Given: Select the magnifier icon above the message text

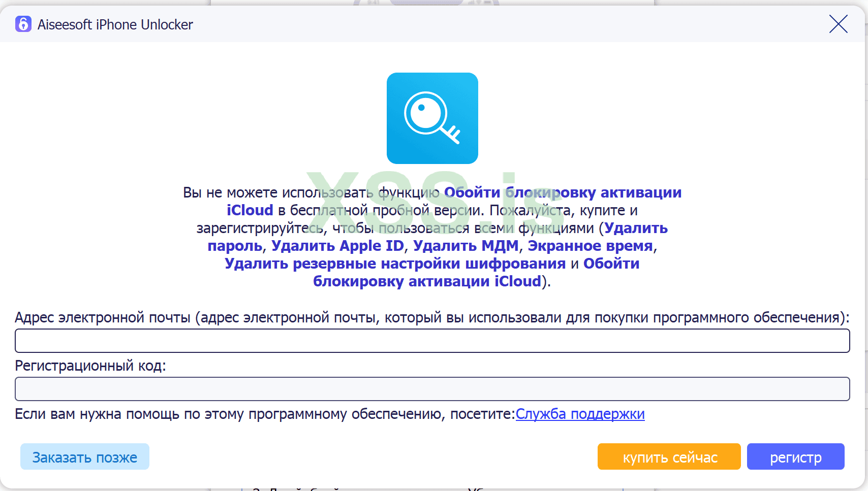Looking at the screenshot, I should tap(432, 118).
